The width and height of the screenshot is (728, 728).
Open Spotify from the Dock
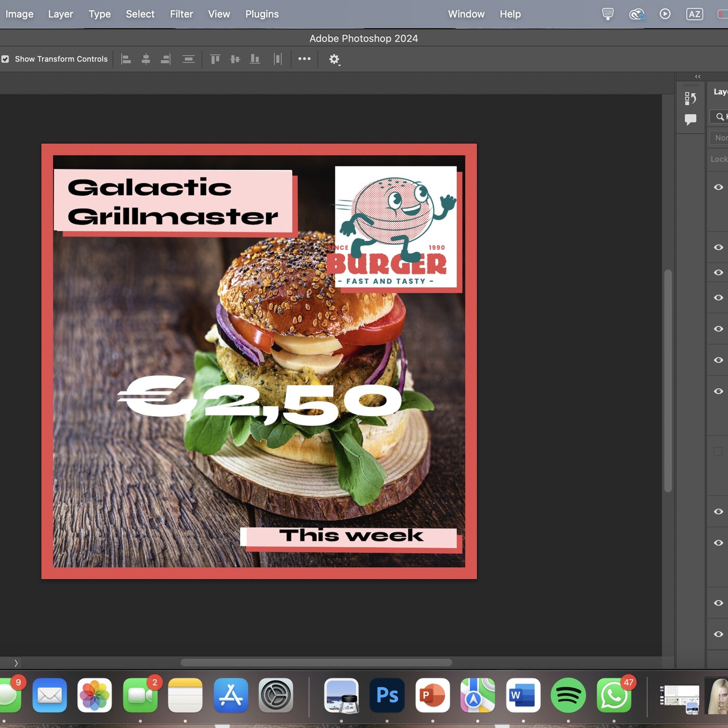click(x=568, y=695)
